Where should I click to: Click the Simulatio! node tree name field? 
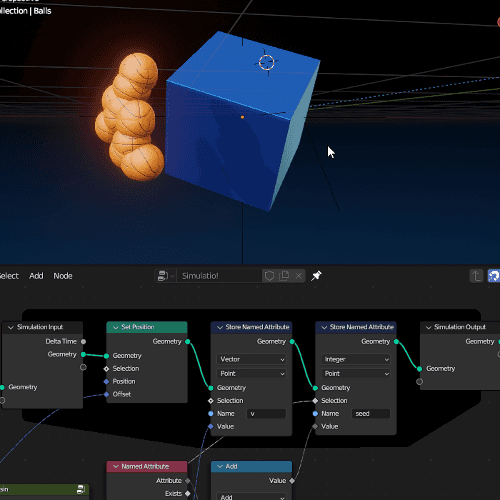[219, 276]
